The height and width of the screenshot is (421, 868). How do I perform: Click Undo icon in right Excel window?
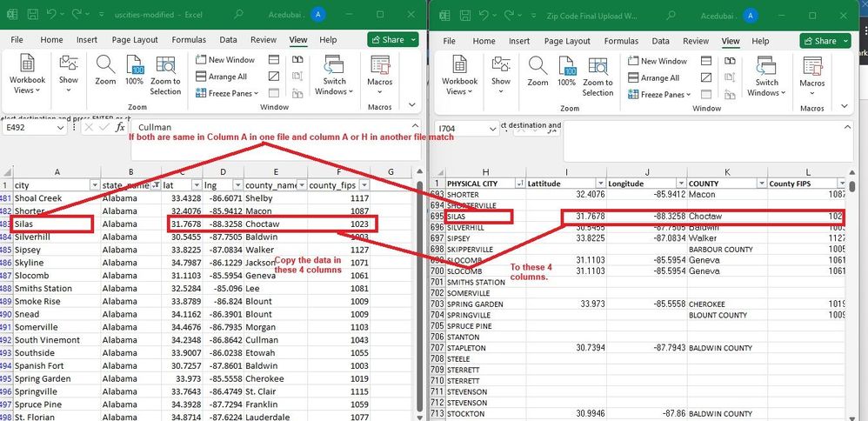pyautogui.click(x=484, y=15)
